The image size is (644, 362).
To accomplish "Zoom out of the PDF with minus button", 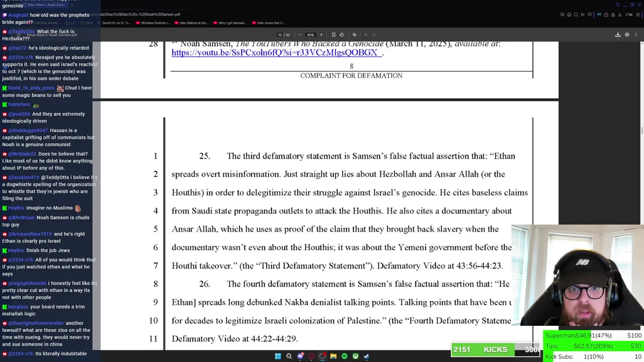I will click(x=300, y=35).
